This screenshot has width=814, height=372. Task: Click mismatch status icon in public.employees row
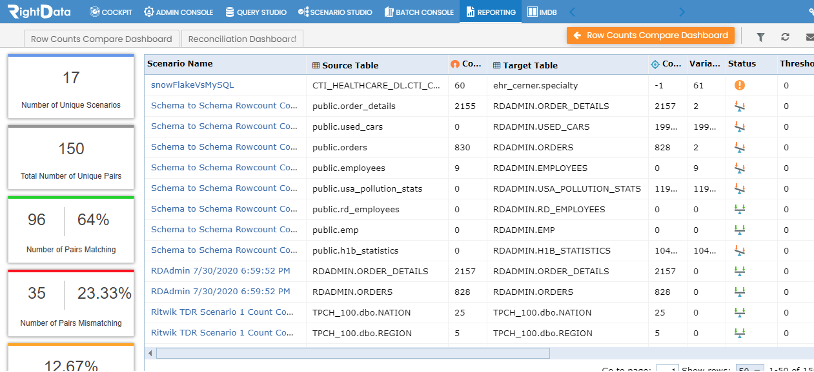click(740, 168)
